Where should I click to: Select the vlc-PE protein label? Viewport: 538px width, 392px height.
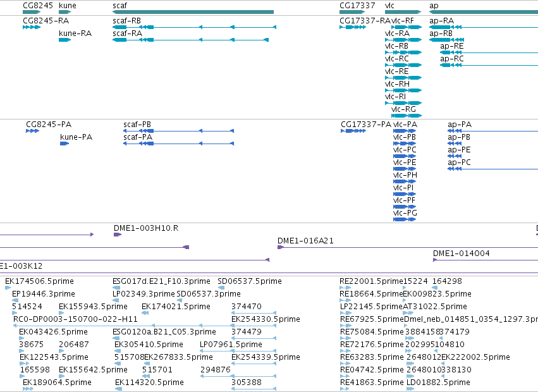(405, 162)
